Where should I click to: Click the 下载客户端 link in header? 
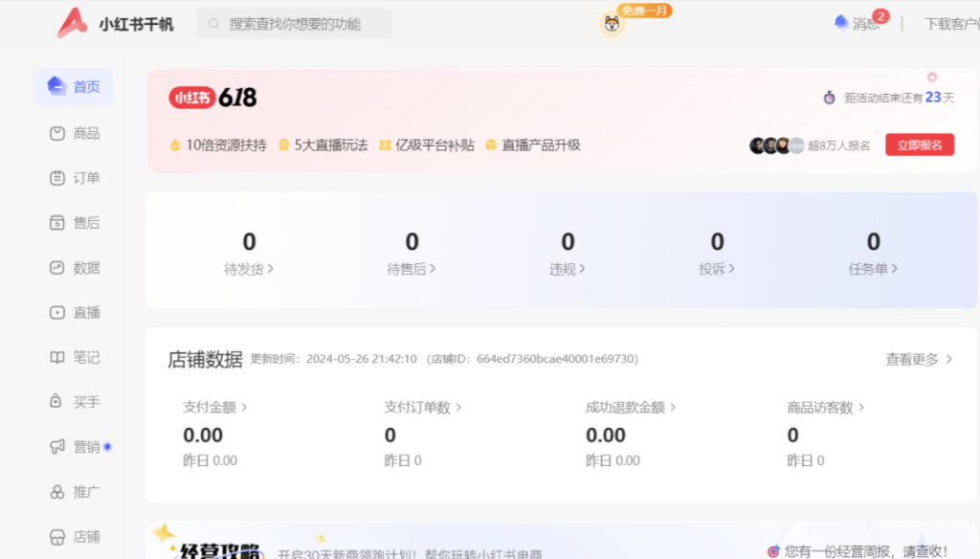952,24
